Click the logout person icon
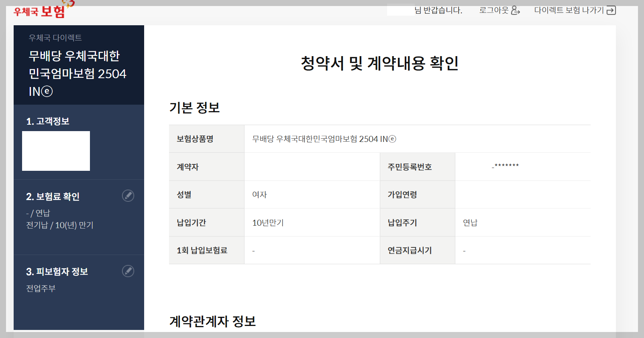 coord(516,10)
